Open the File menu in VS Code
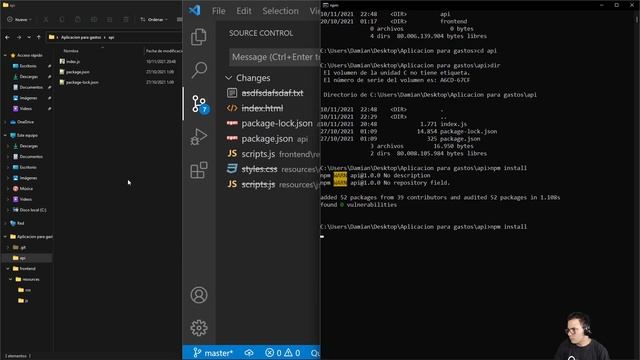The image size is (640, 360). 218,11
